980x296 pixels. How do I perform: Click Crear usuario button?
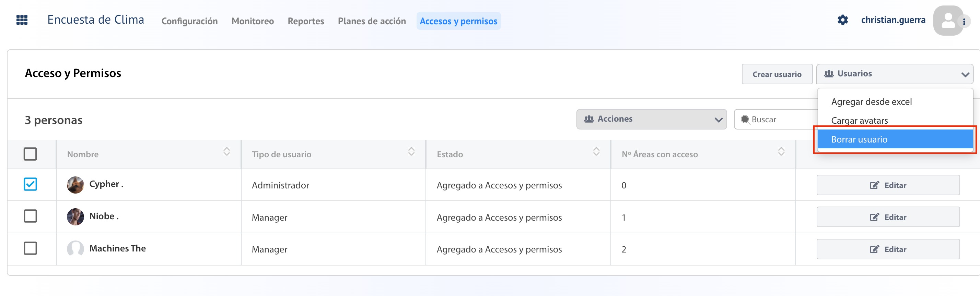coord(777,74)
